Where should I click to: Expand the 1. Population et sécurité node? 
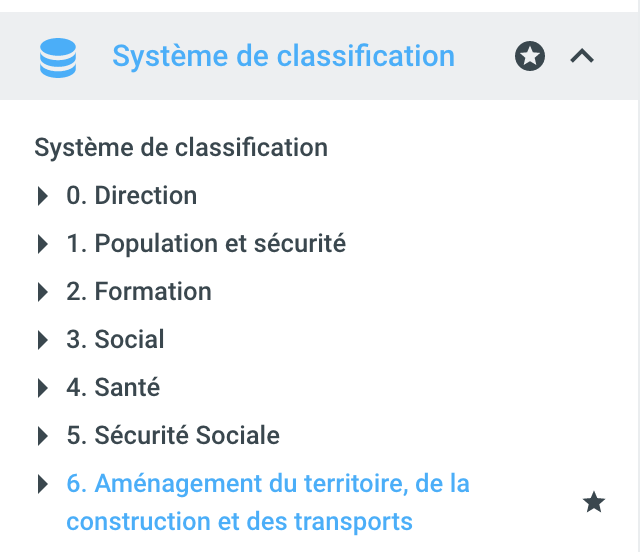point(42,244)
